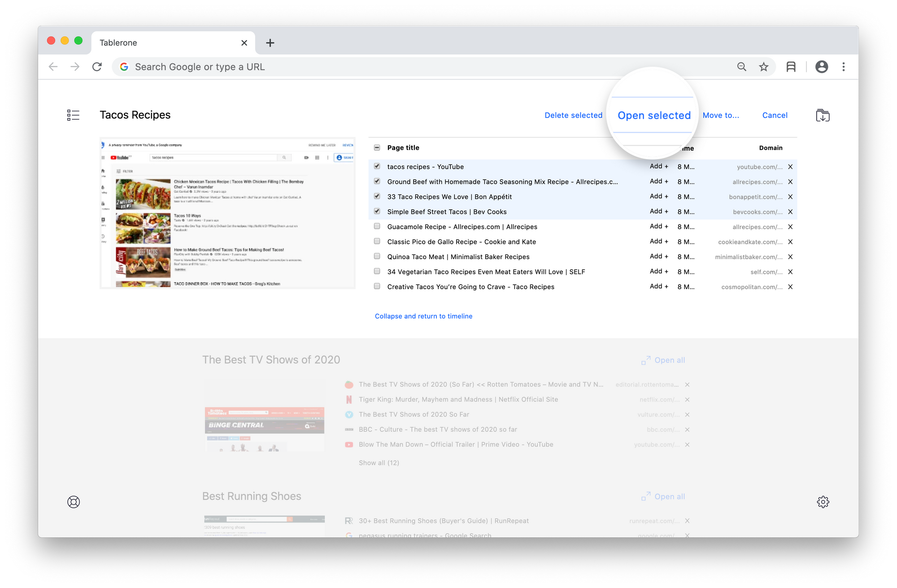Toggle the select-all checkbox in header
Screen dimensions: 897x588
(377, 147)
